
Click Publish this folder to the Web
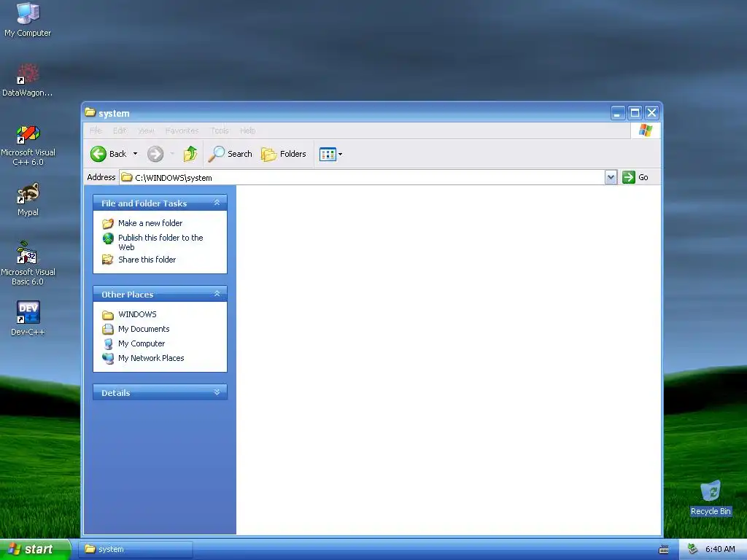(x=152, y=242)
